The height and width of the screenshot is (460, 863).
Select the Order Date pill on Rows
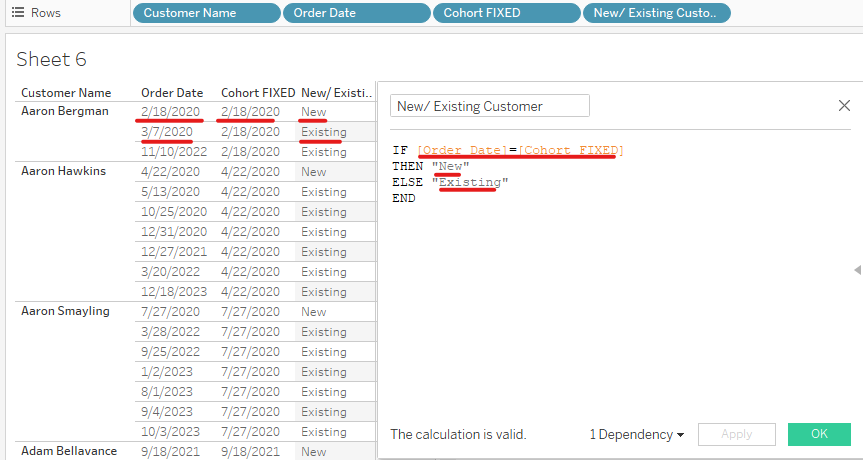pyautogui.click(x=357, y=13)
